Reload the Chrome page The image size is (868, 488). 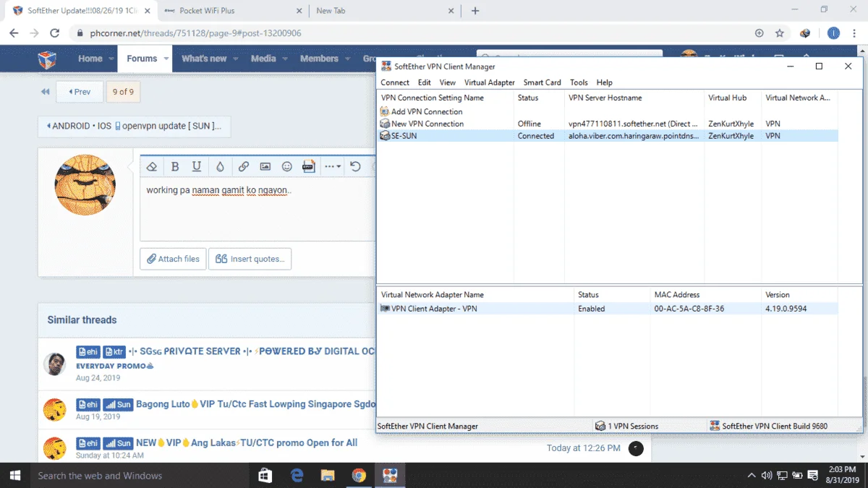pos(54,33)
